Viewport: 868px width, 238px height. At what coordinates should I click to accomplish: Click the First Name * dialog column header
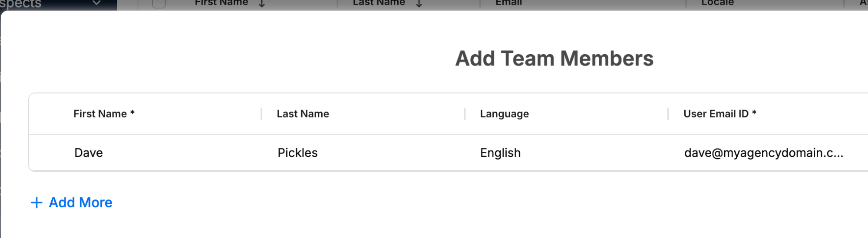point(104,114)
